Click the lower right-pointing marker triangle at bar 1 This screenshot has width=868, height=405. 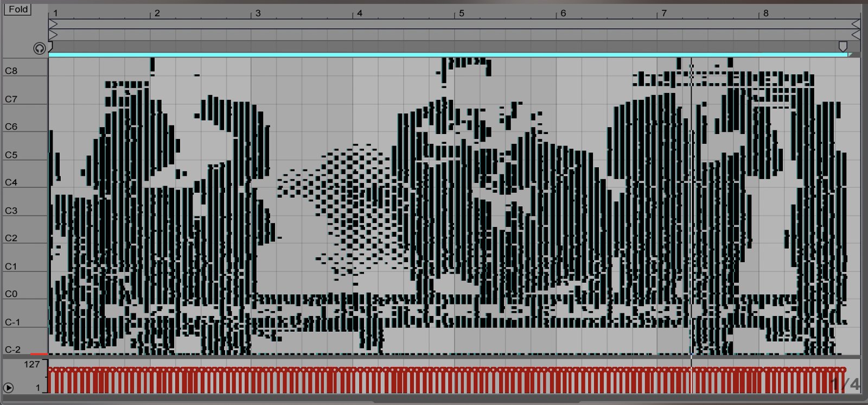tap(53, 34)
